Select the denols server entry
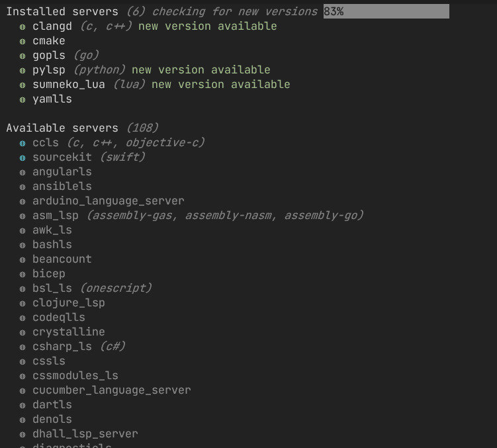Viewport: 497px width, 448px height. tap(52, 420)
